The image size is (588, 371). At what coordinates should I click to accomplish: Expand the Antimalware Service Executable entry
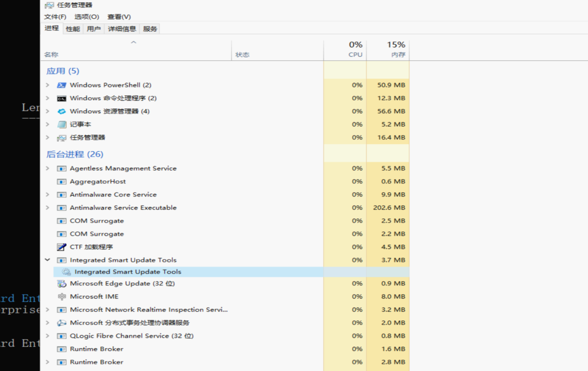[x=47, y=207]
